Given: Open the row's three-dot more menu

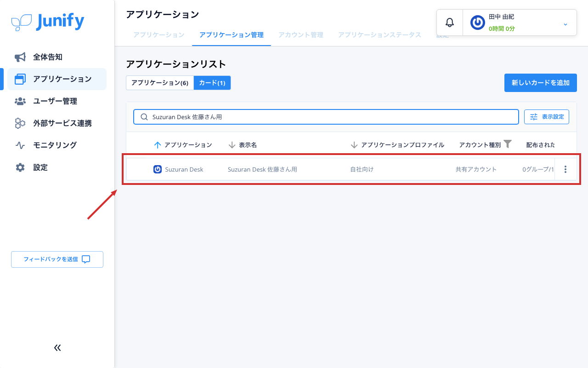Looking at the screenshot, I should (565, 169).
